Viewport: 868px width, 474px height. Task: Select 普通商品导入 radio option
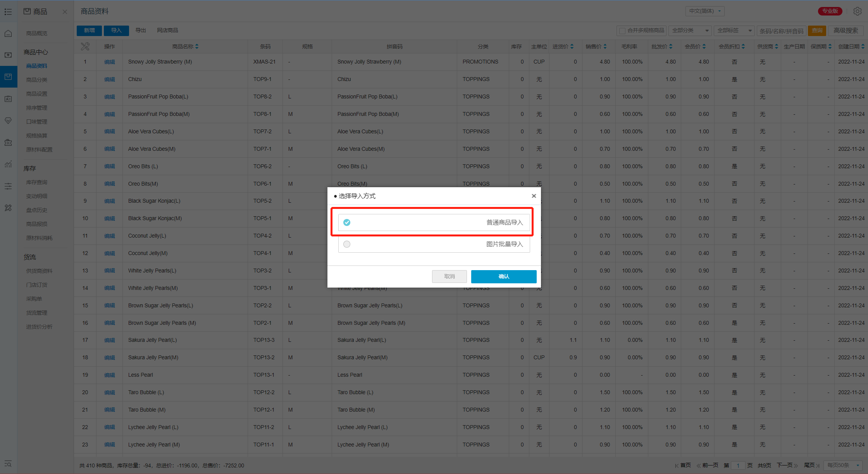[x=347, y=222]
